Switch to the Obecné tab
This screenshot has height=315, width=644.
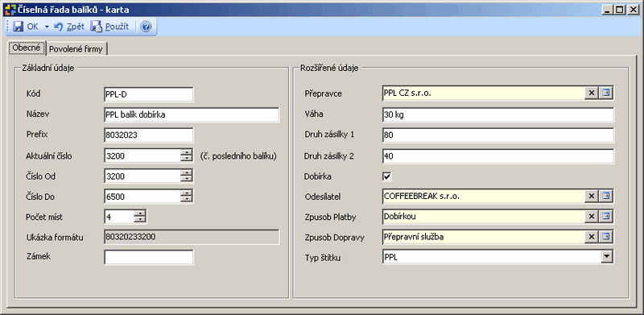[27, 48]
